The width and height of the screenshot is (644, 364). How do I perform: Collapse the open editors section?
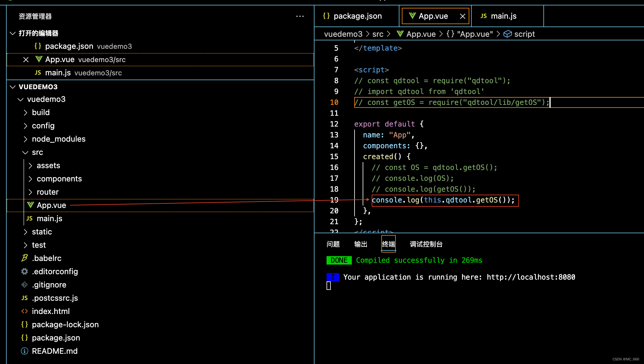coord(13,33)
